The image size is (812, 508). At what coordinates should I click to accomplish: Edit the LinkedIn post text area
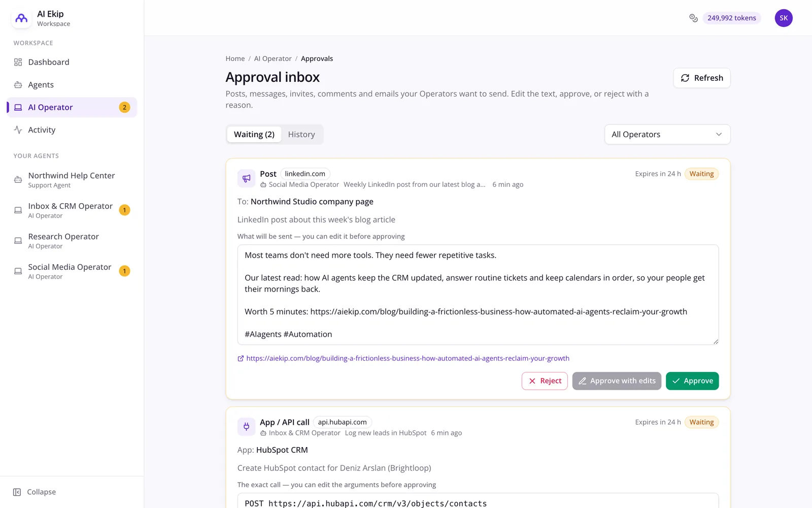[x=478, y=295]
